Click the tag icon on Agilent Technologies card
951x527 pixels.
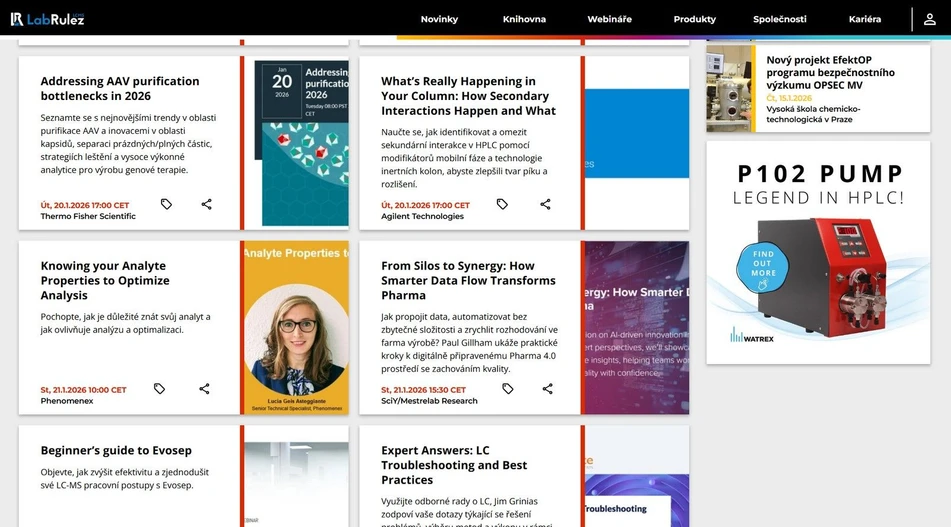tap(502, 204)
